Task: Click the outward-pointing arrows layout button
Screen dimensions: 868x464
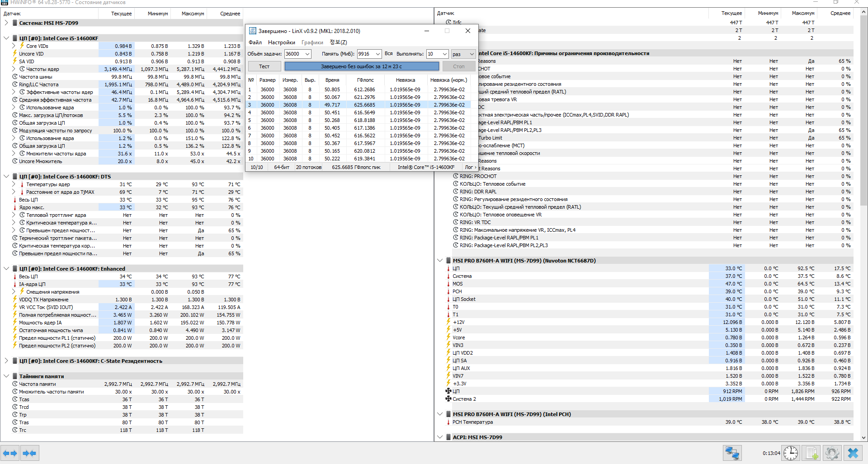Action: (10, 453)
